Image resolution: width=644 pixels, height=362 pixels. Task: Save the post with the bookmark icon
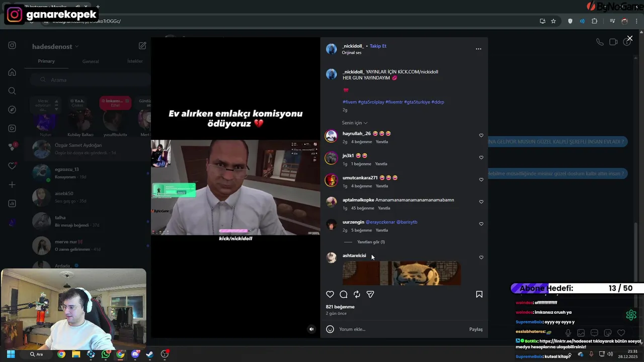[479, 295]
